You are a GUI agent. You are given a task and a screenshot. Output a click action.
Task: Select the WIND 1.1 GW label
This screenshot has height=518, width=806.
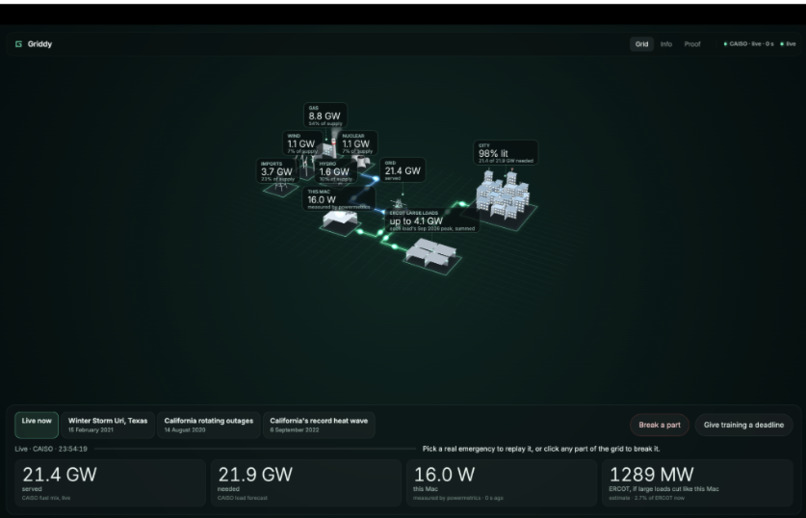coord(302,143)
